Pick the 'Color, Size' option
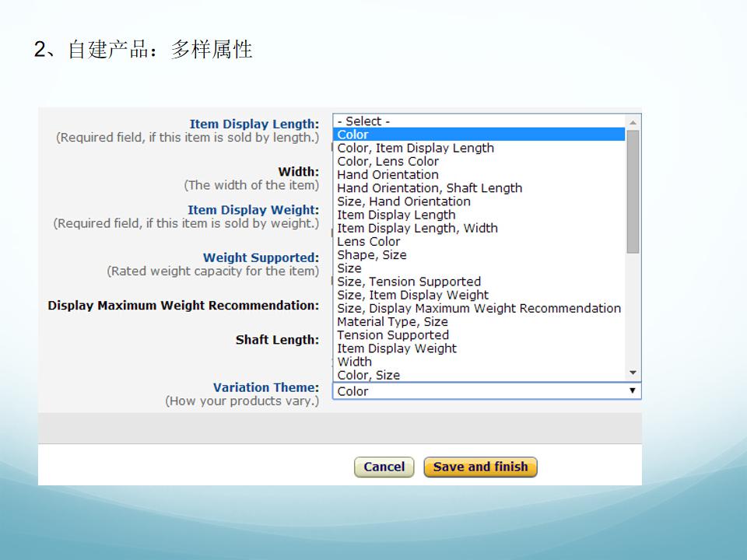 click(x=479, y=374)
